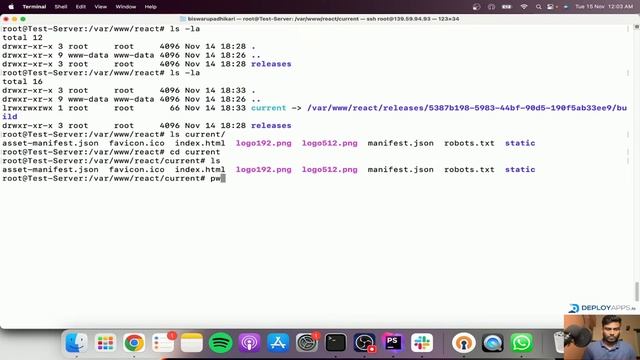Image resolution: width=640 pixels, height=360 pixels.
Task: Click the 'total 12' line
Action: tap(22, 38)
